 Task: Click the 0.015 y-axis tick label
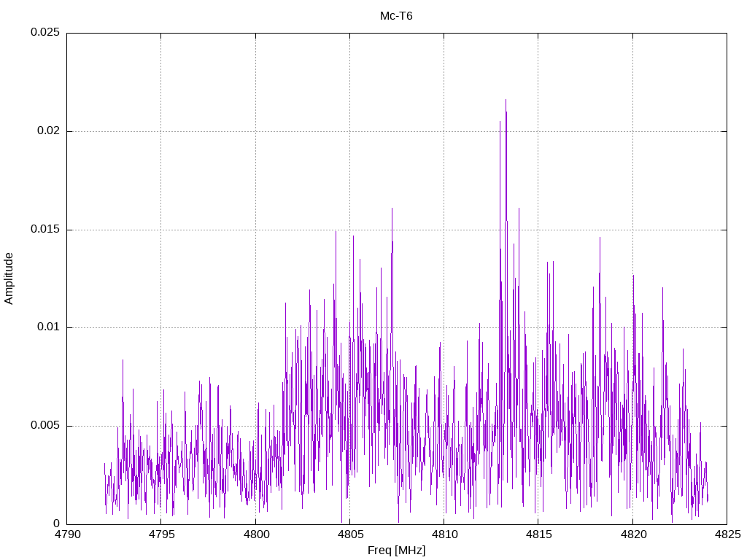point(45,229)
